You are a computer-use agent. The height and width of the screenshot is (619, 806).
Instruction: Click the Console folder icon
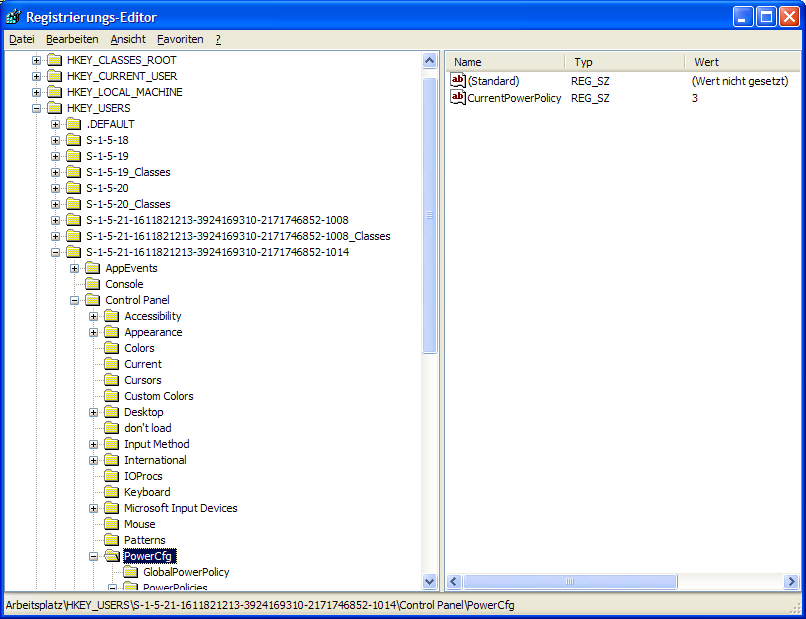tap(93, 284)
